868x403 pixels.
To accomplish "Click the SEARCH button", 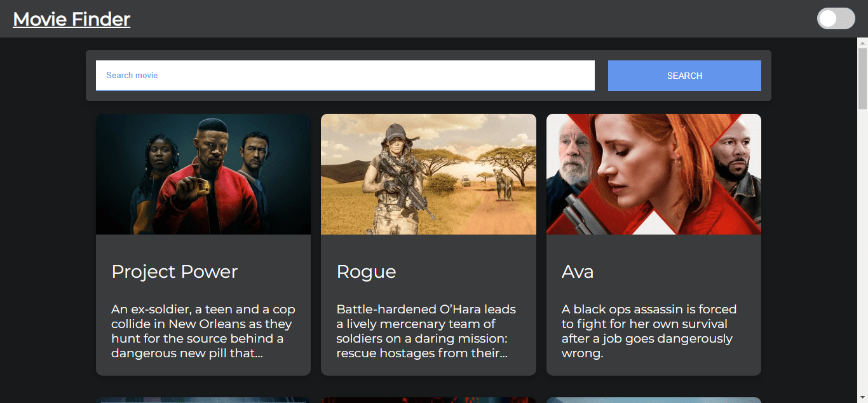I will 684,75.
